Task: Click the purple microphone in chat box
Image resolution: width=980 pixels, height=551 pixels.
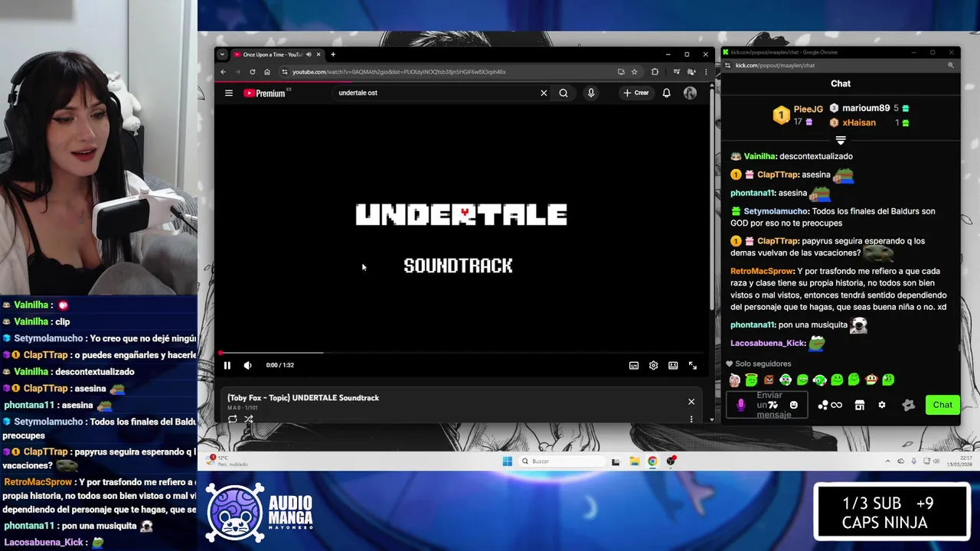Action: (x=740, y=405)
